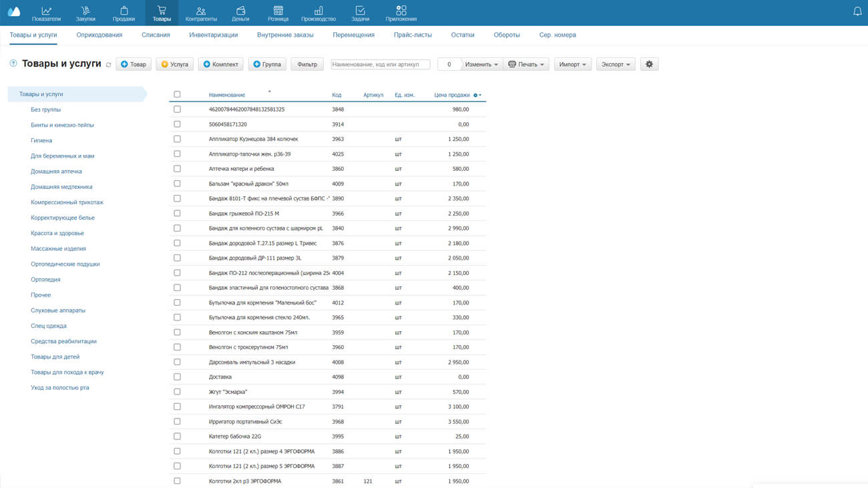This screenshot has width=868, height=488.
Task: Check the box for Аптечка матери и ребенка
Action: [x=177, y=169]
